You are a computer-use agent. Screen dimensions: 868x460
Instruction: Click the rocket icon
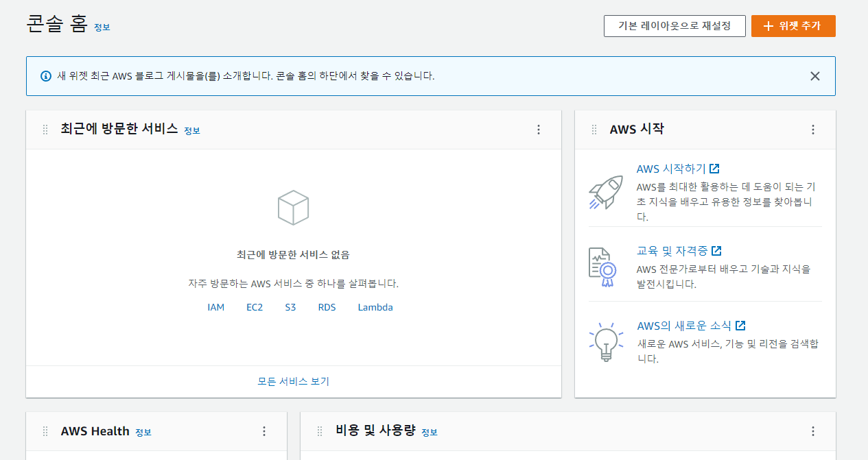click(606, 192)
